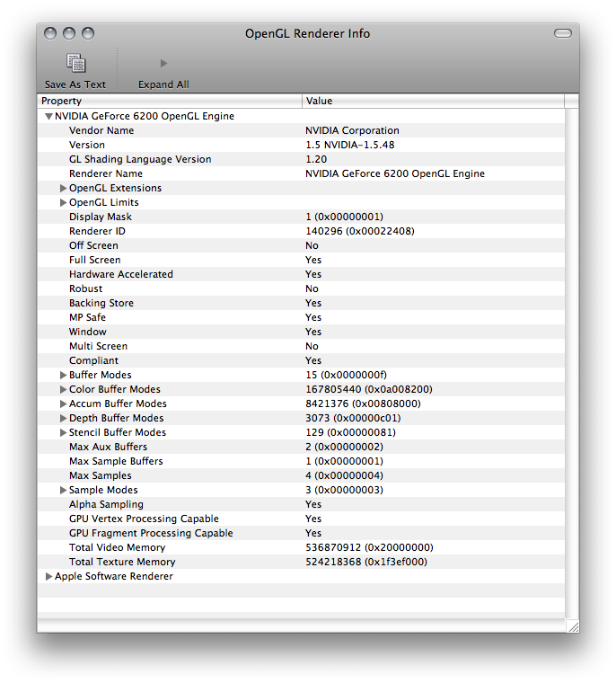Click the value 3073 (0x00000c01)

(x=353, y=418)
